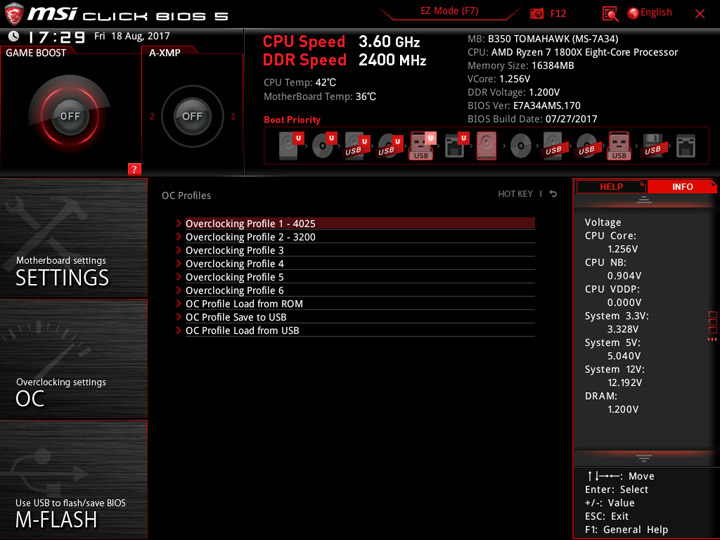Click the red question mark help icon

(x=134, y=169)
